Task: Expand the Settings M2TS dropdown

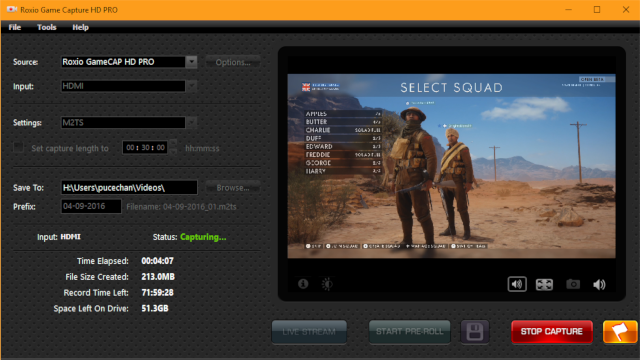Action: click(x=191, y=122)
